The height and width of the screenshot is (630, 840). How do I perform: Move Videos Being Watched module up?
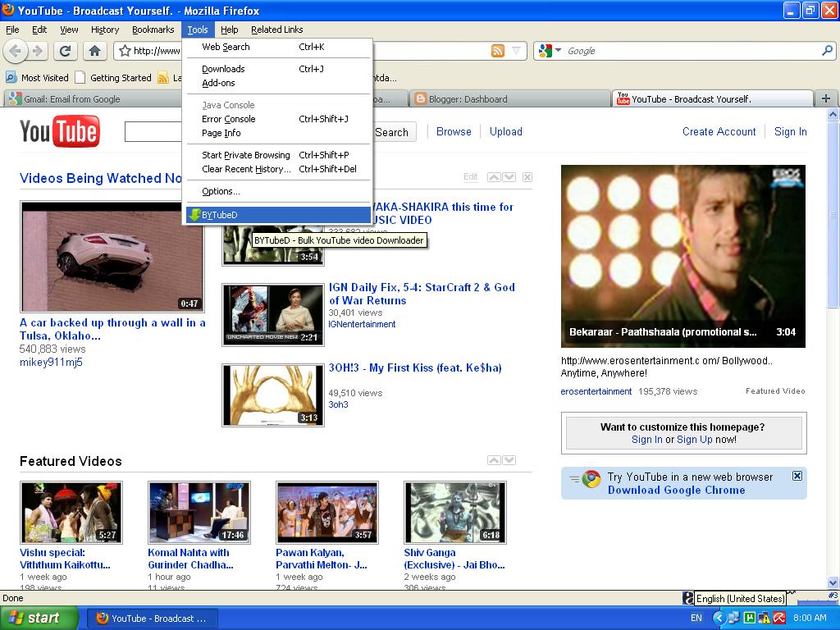[494, 177]
